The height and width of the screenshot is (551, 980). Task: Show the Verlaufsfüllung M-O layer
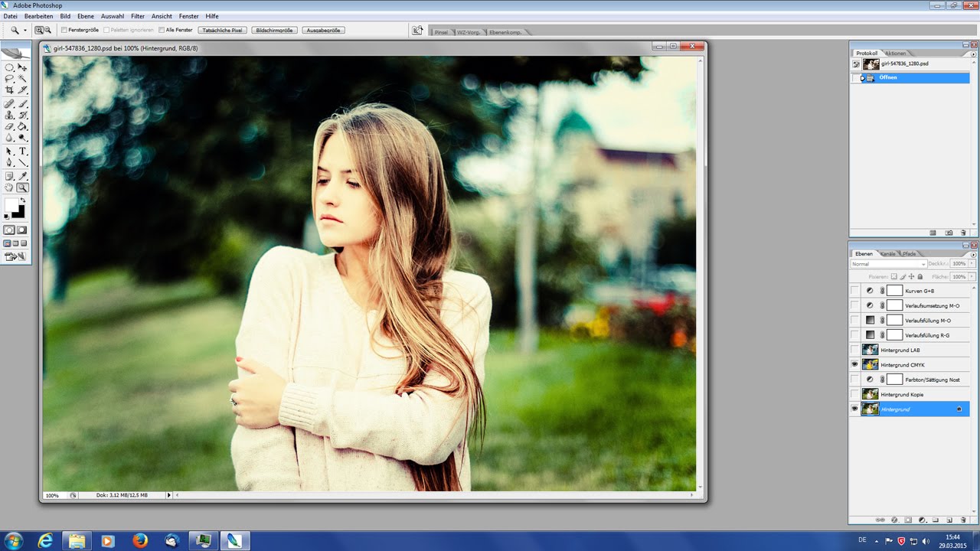[854, 320]
